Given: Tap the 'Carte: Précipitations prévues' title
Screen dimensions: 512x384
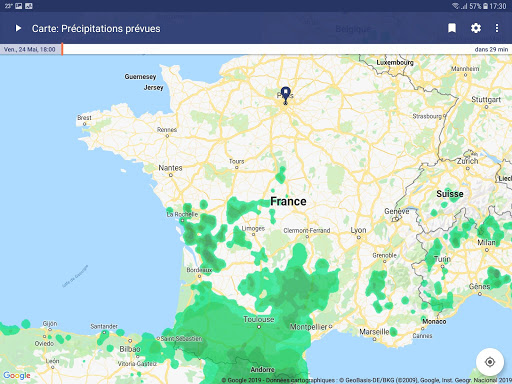Looking at the screenshot, I should pos(96,29).
